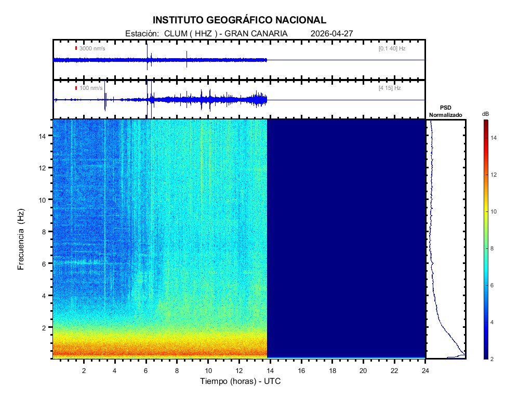Click the Tiempo (horas) - UTC axis label
Screen dimensions: 532x399
click(x=241, y=381)
